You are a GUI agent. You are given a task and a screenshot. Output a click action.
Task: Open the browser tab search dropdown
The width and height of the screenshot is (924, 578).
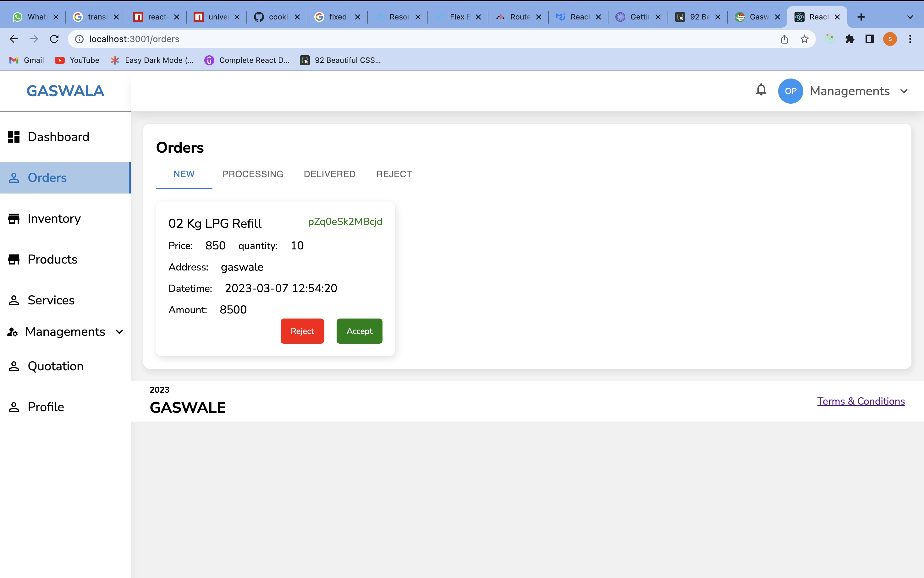point(910,17)
